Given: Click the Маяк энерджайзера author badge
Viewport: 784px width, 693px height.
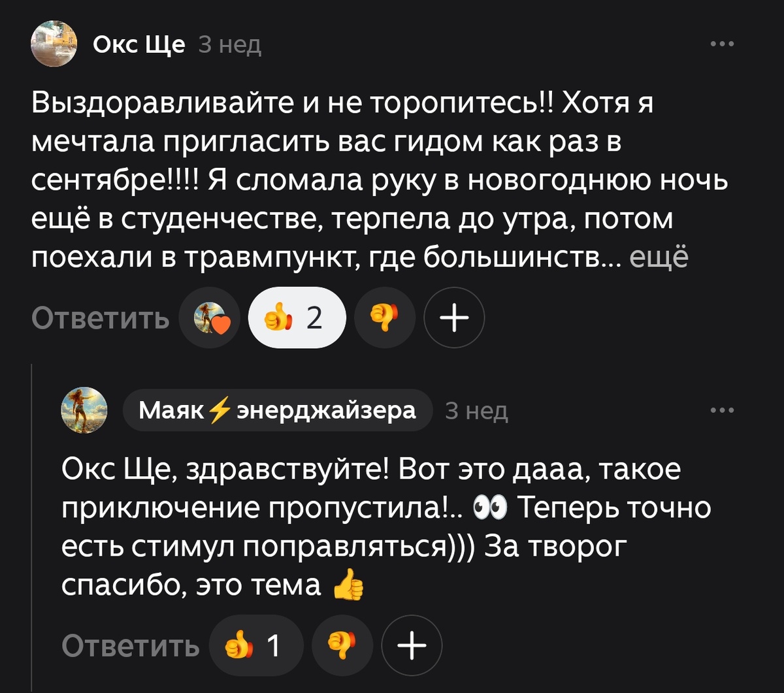Looking at the screenshot, I should (278, 410).
